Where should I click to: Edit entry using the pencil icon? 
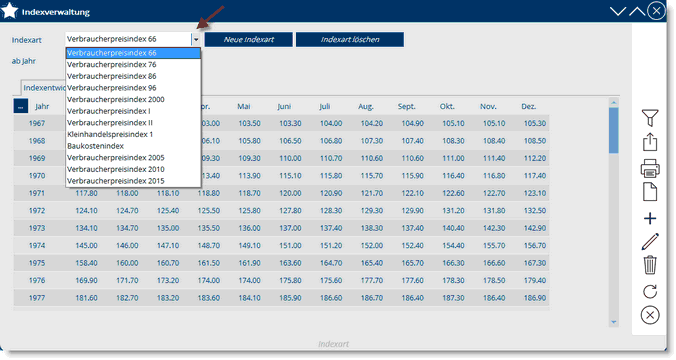(x=650, y=241)
